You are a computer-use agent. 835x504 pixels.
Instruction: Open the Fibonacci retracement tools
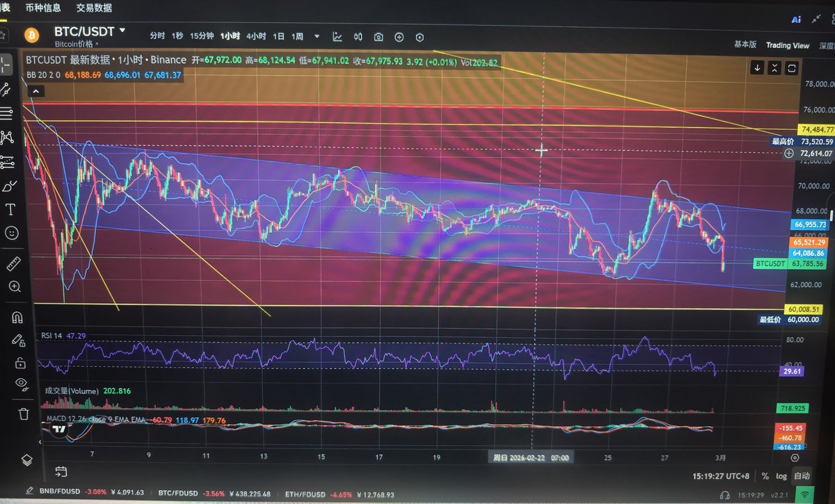click(x=6, y=113)
